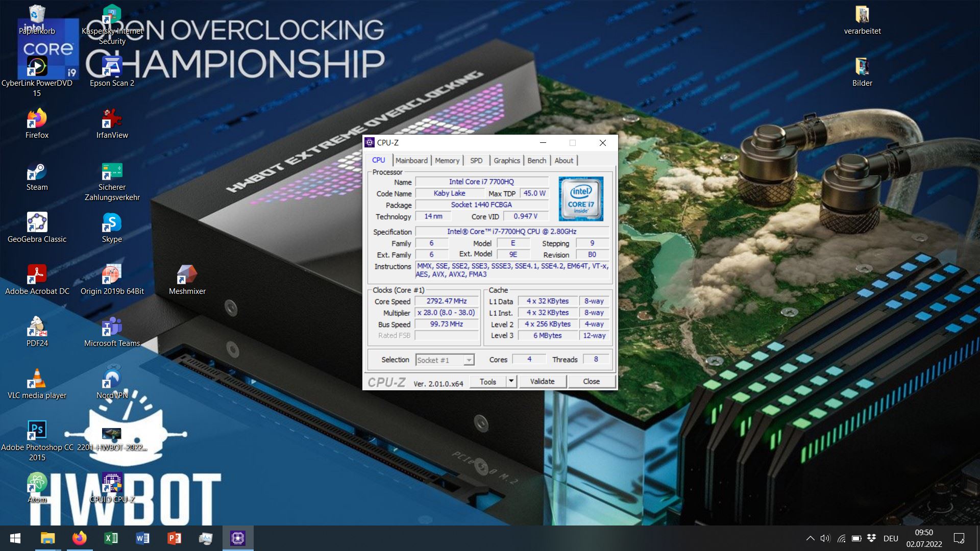Open IrfanView desktop shortcut

tap(112, 123)
